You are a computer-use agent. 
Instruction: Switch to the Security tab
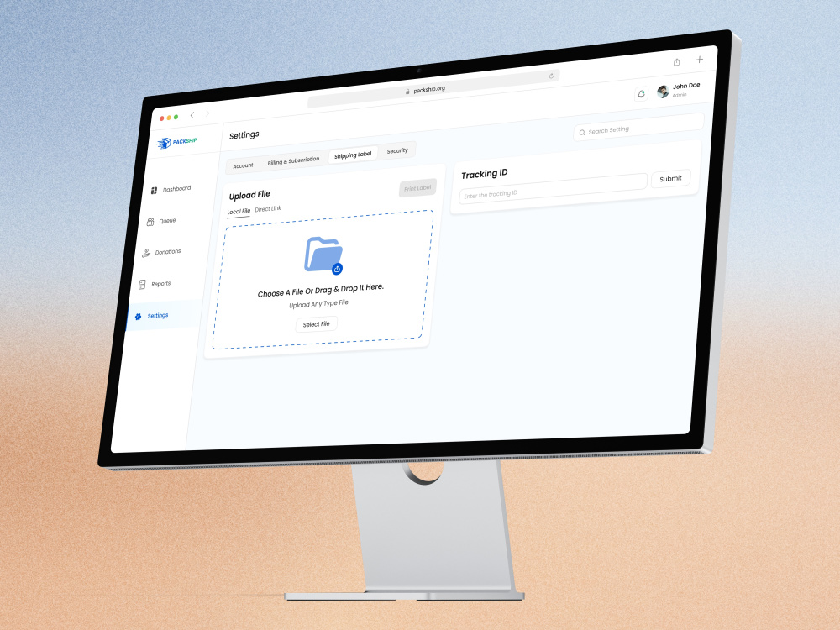[x=397, y=151]
